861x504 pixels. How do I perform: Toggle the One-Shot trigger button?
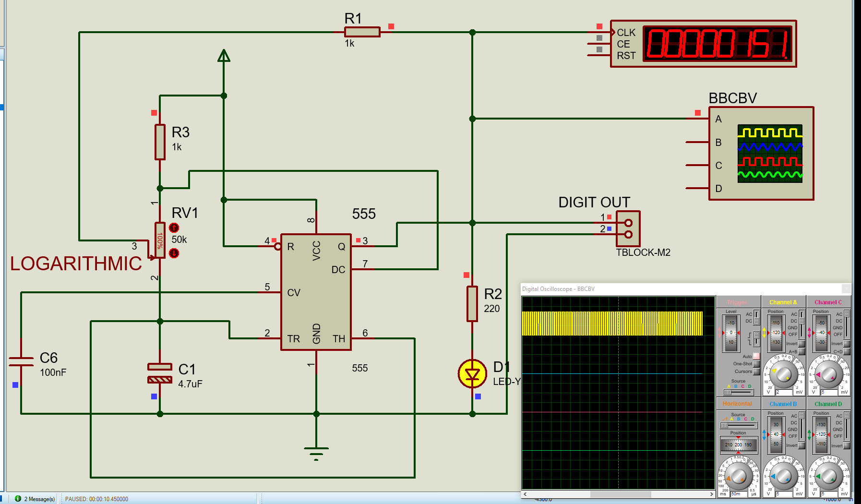pyautogui.click(x=756, y=364)
